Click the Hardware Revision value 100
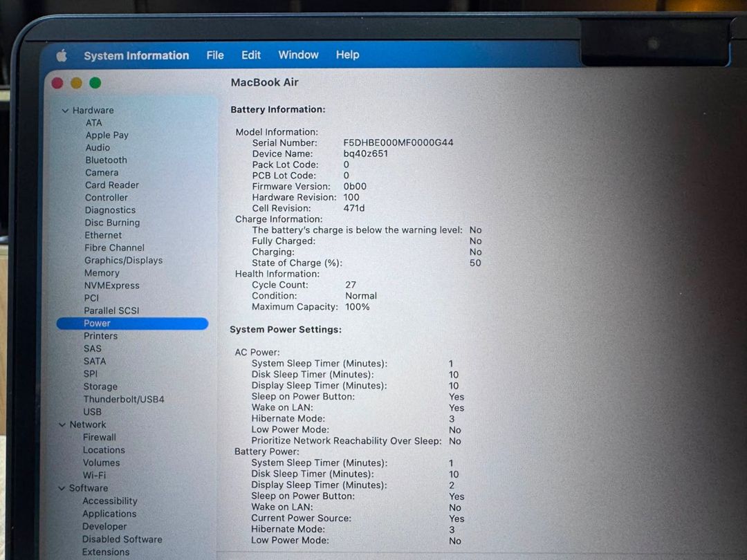 coord(351,197)
